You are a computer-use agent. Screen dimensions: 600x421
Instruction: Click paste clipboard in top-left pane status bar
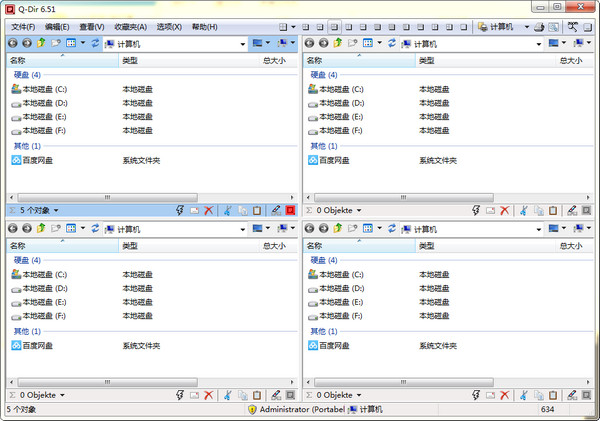257,210
